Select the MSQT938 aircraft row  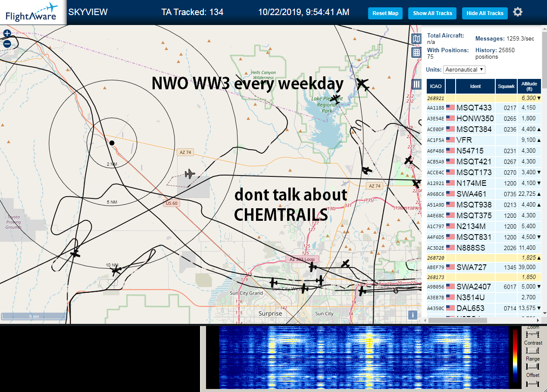[x=484, y=205]
